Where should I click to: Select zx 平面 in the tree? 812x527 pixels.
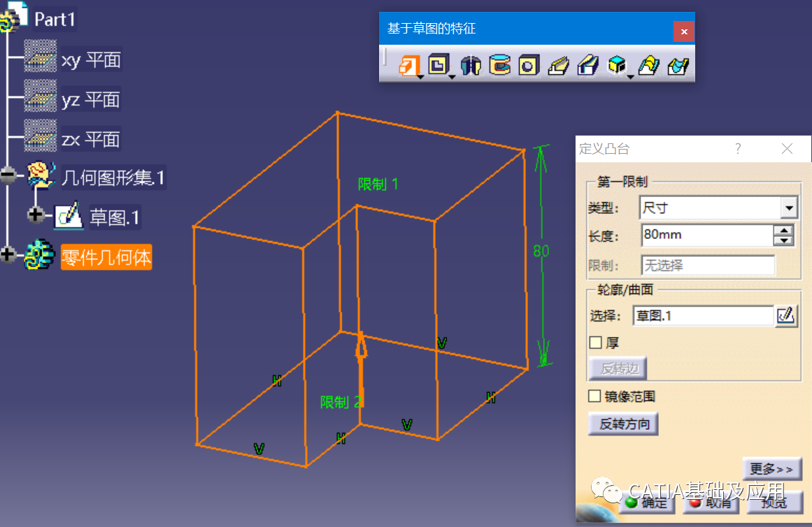click(91, 139)
